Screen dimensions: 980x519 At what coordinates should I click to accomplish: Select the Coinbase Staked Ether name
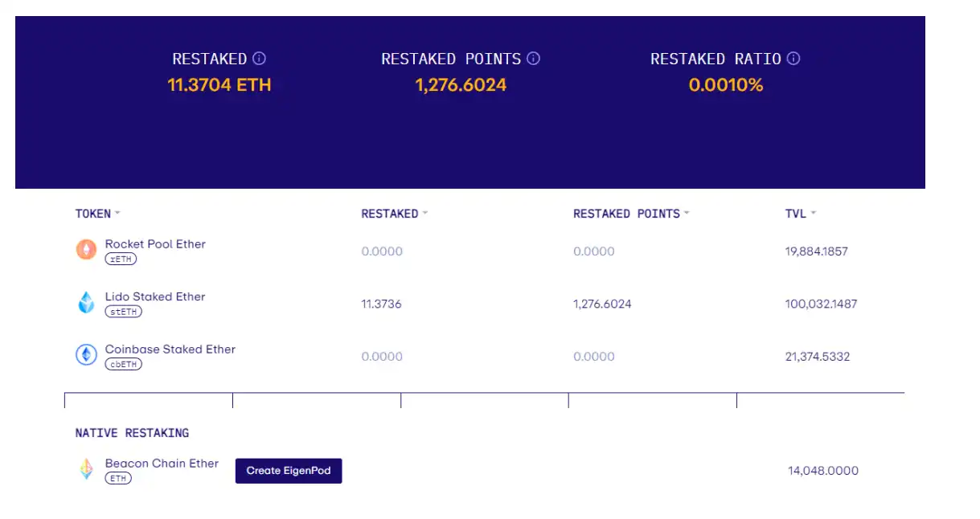pyautogui.click(x=170, y=349)
